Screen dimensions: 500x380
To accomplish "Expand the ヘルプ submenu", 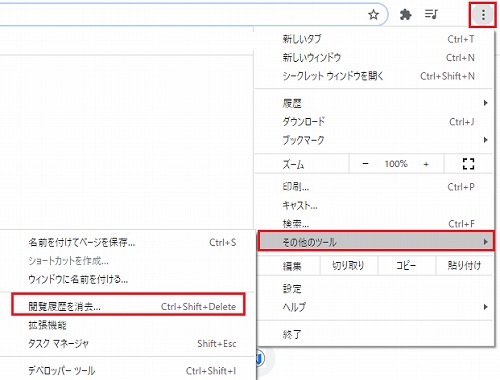I will coord(376,307).
